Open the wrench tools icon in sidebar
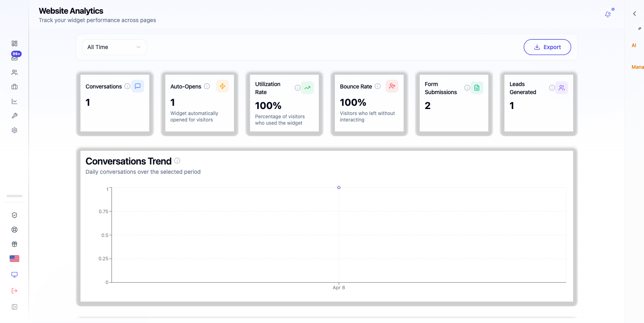Viewport: 644px width, 323px height. click(x=14, y=116)
